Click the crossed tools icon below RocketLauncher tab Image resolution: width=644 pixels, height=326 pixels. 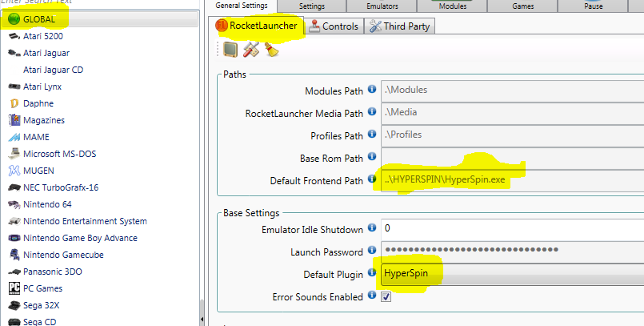(x=250, y=50)
